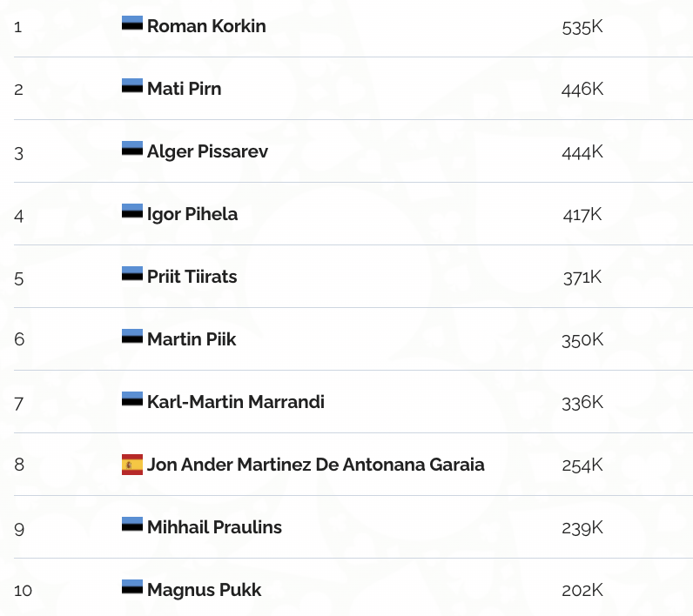
Task: Click rank number 7 in the list
Action: click(19, 403)
